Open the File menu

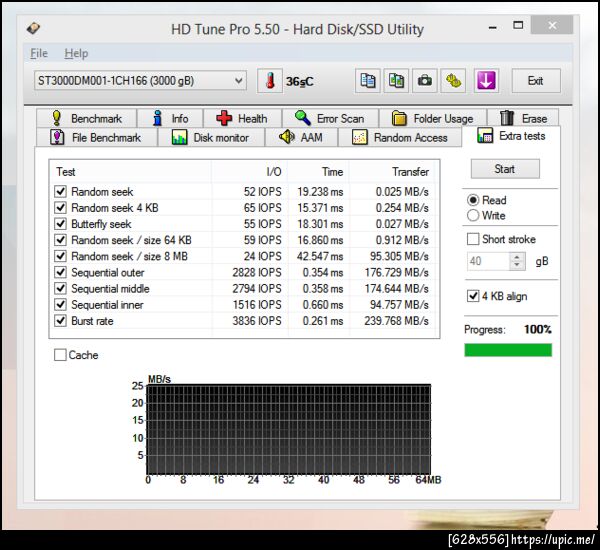coord(39,53)
